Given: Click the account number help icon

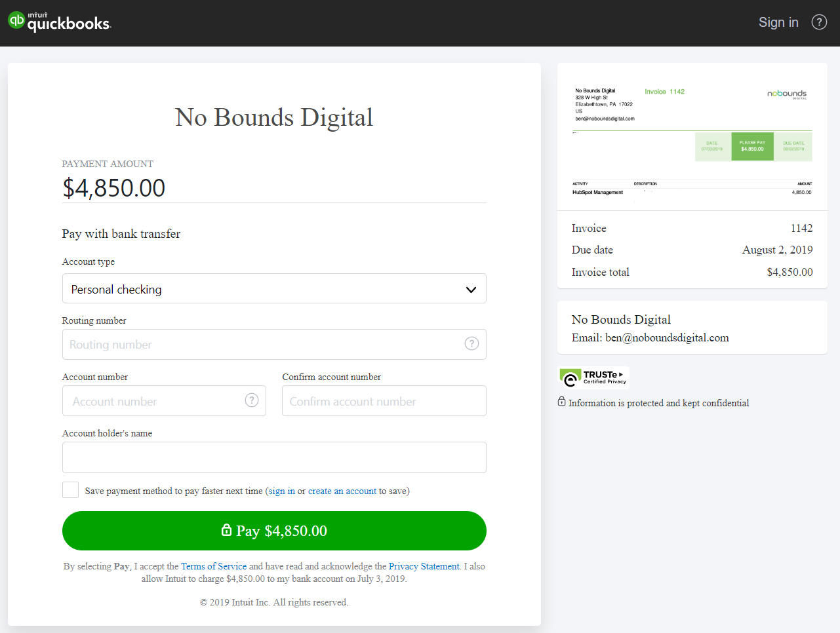Looking at the screenshot, I should coord(252,400).
